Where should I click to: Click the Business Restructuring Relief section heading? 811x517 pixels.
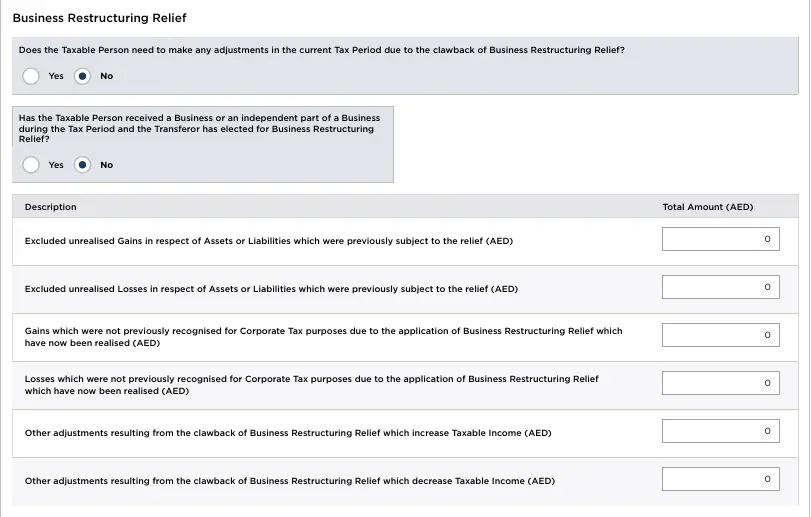click(99, 18)
